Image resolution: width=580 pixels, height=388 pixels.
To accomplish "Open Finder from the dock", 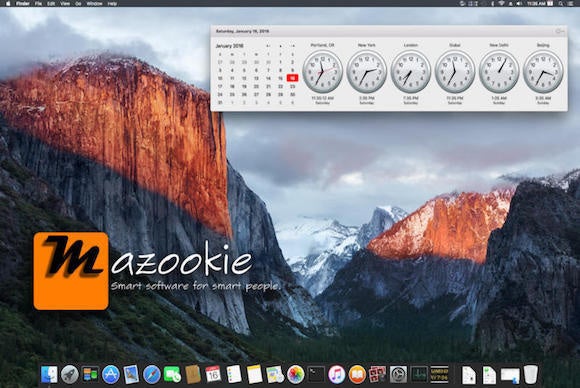I will pyautogui.click(x=49, y=375).
